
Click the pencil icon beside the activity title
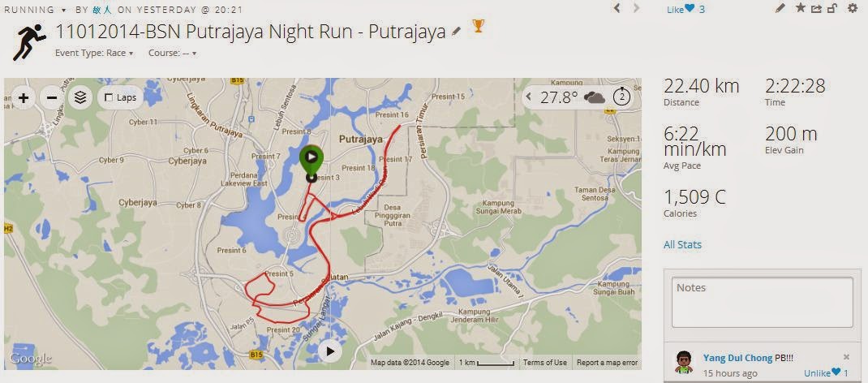[456, 32]
